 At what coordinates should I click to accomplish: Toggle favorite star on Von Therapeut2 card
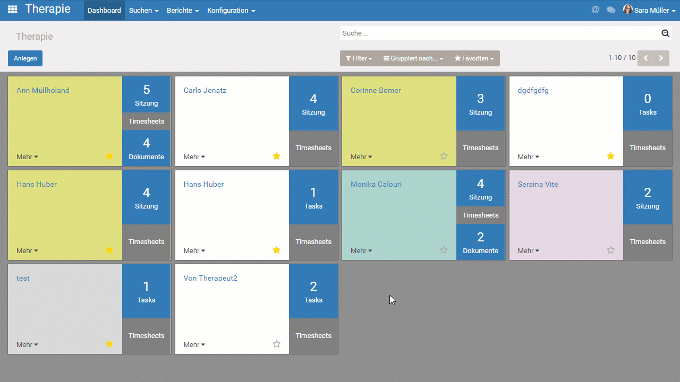point(276,344)
